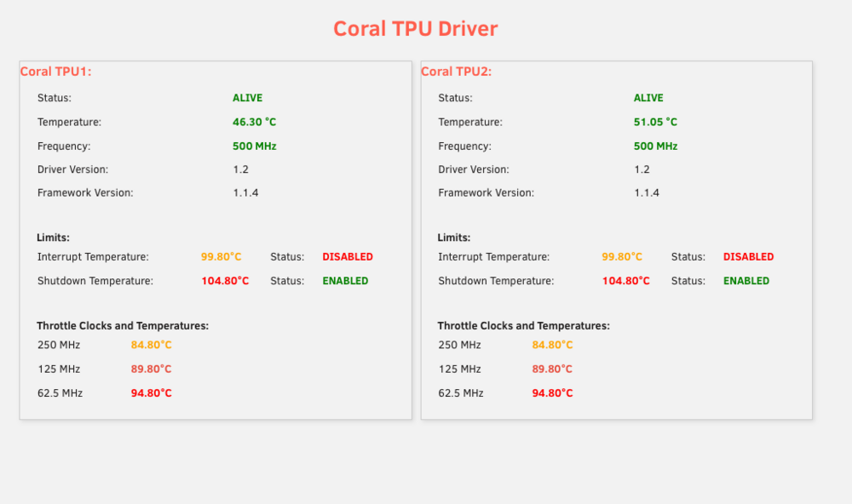Click TPU1 Framework Version label
This screenshot has width=852, height=504.
pos(85,192)
